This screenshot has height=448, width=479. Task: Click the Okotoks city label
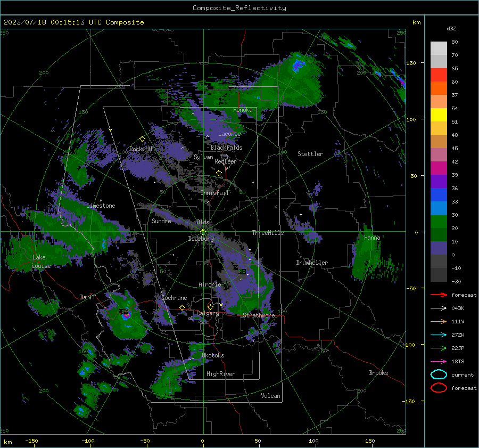[x=213, y=355]
